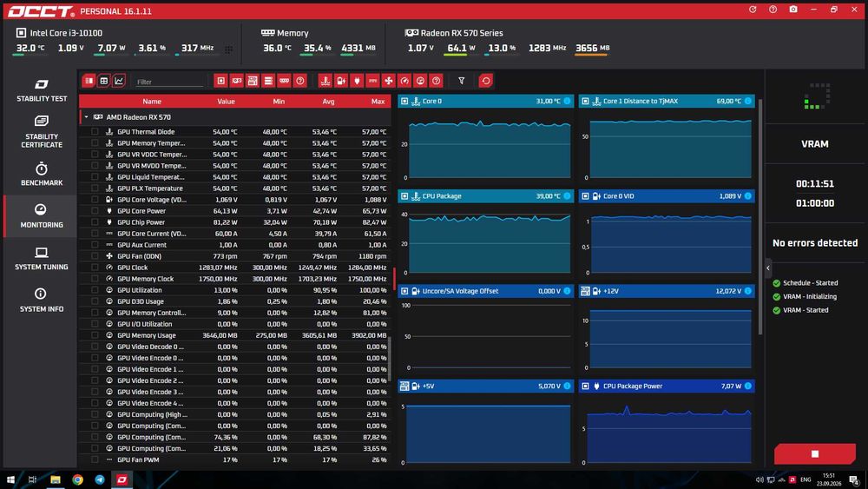Viewport: 868px width, 489px height.
Task: Open info dot on Core 0 VID graph
Action: pyautogui.click(x=748, y=196)
